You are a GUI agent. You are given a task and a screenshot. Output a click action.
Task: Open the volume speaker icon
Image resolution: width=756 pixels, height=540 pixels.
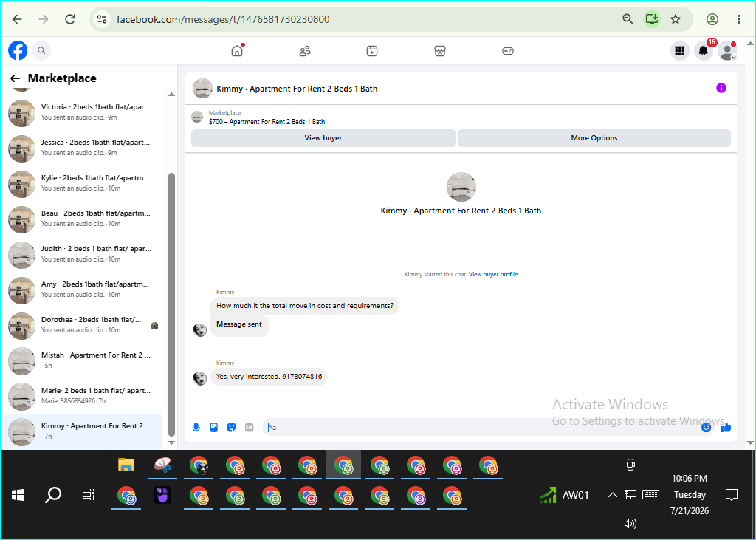[630, 524]
